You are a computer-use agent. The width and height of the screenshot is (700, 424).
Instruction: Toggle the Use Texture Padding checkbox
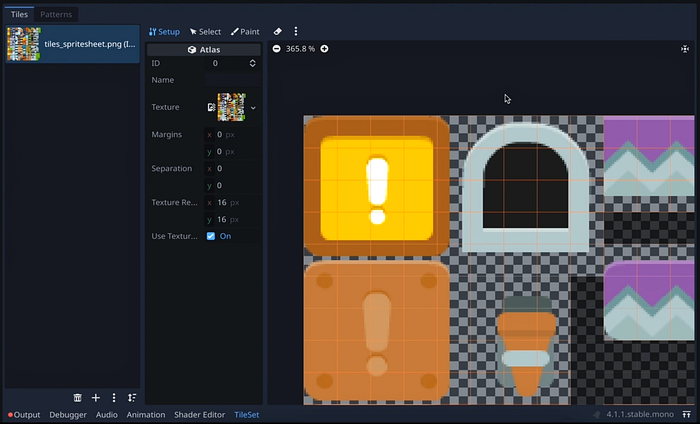pyautogui.click(x=211, y=236)
